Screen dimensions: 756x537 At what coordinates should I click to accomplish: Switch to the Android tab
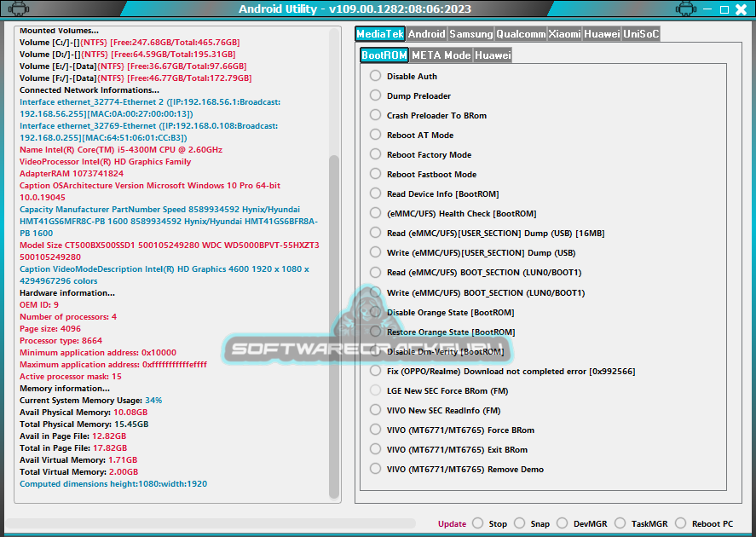pyautogui.click(x=426, y=34)
